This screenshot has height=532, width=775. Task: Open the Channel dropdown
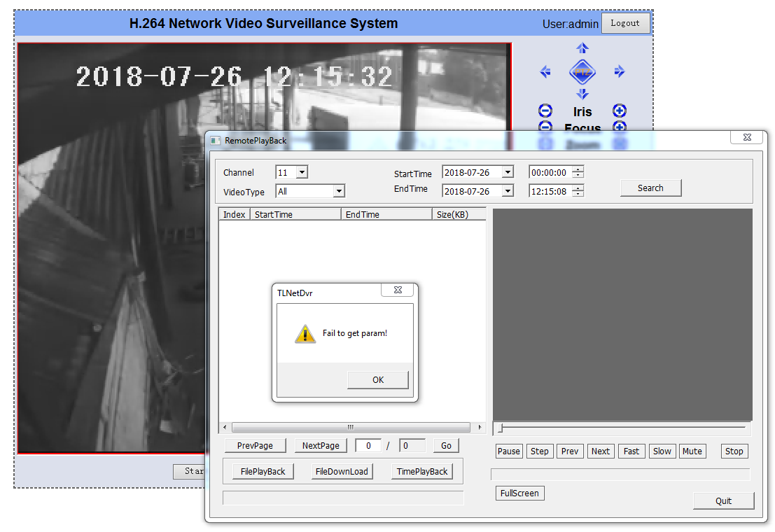(302, 172)
